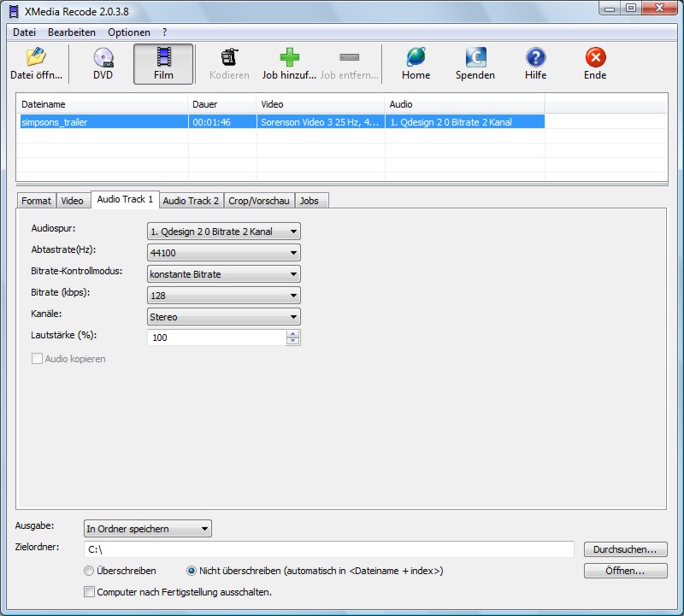Switch to the Crop/Vorschau tab
This screenshot has height=616, width=684.
point(258,201)
